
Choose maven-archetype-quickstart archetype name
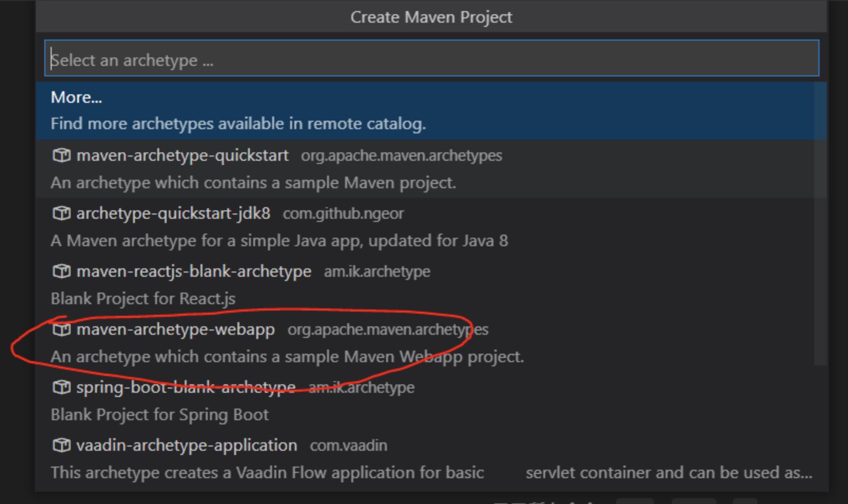[182, 156]
